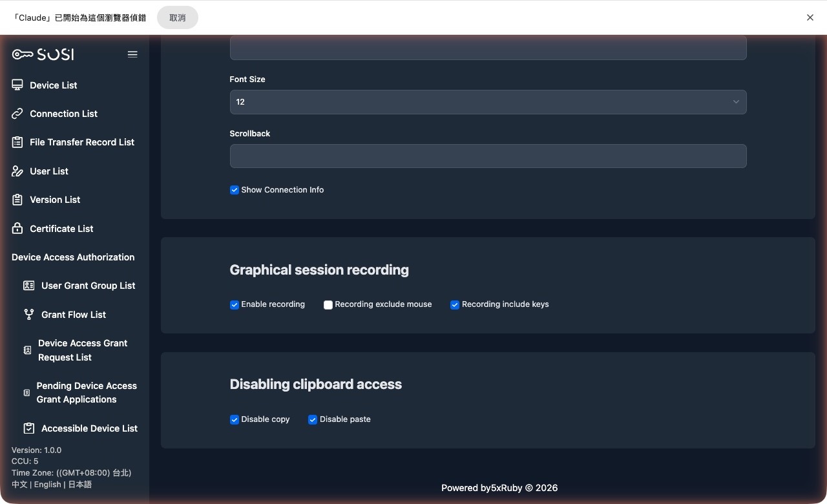Open the Font Size dropdown

tap(488, 101)
